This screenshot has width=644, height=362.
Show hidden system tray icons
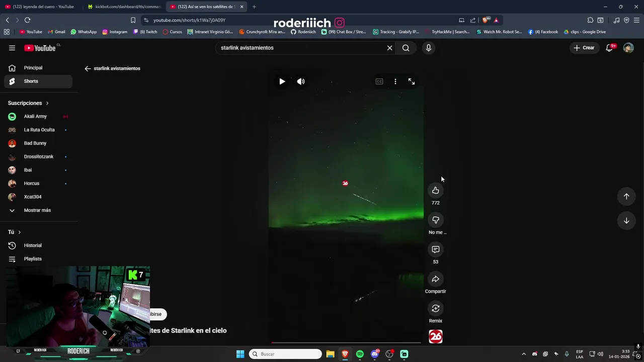(523, 354)
